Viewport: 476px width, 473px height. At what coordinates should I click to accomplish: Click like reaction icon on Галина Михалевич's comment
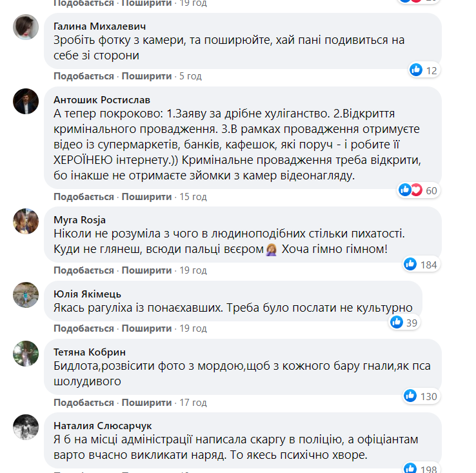[416, 70]
